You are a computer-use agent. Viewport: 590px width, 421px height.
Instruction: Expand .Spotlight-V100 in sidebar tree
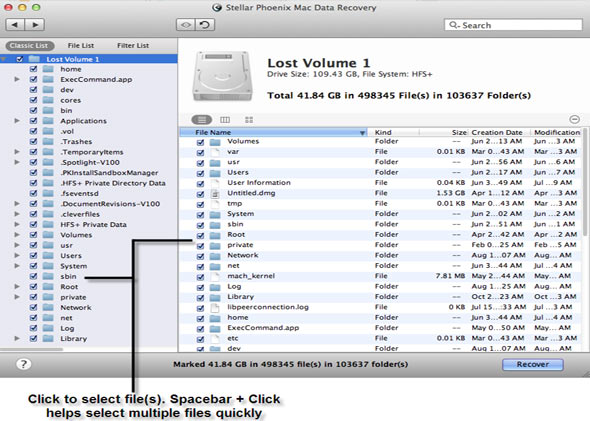[17, 162]
